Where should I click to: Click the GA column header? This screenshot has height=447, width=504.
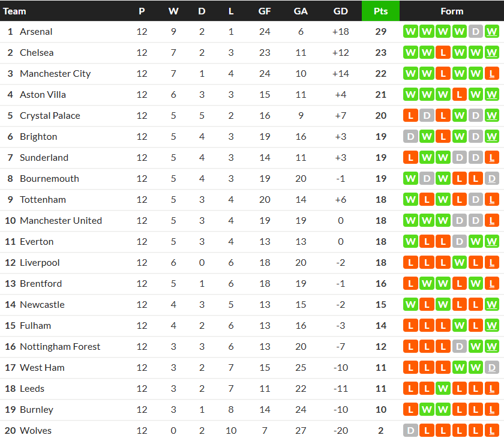301,11
